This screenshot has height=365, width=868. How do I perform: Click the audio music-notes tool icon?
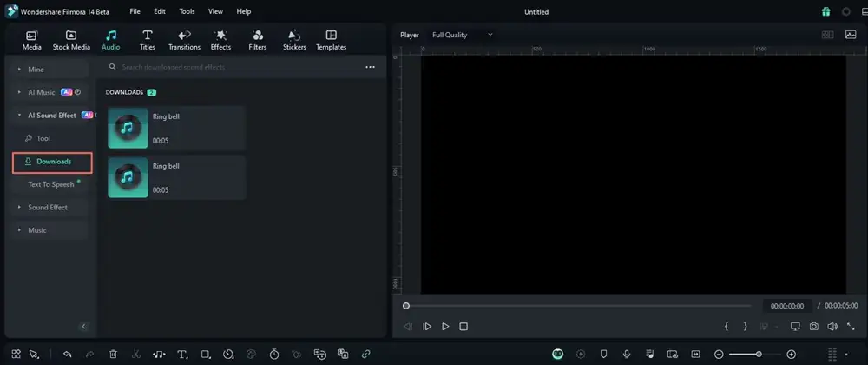coord(159,354)
